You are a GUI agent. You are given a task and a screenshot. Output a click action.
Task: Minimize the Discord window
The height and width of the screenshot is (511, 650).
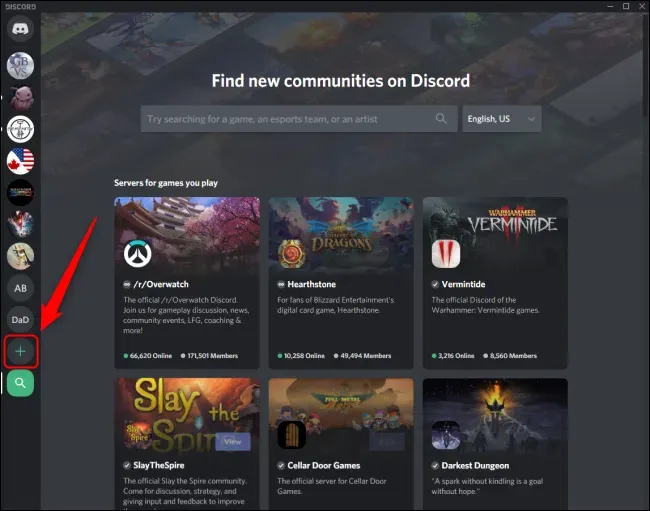(610, 6)
